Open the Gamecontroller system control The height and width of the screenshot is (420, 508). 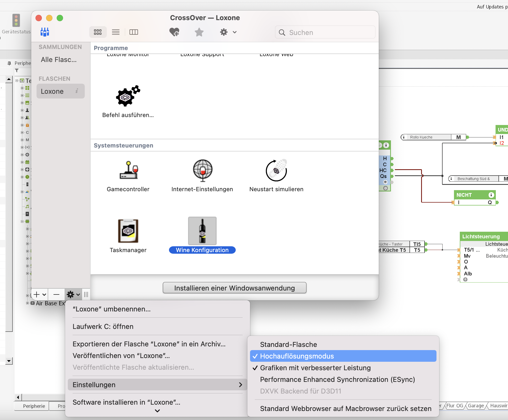[x=128, y=170]
